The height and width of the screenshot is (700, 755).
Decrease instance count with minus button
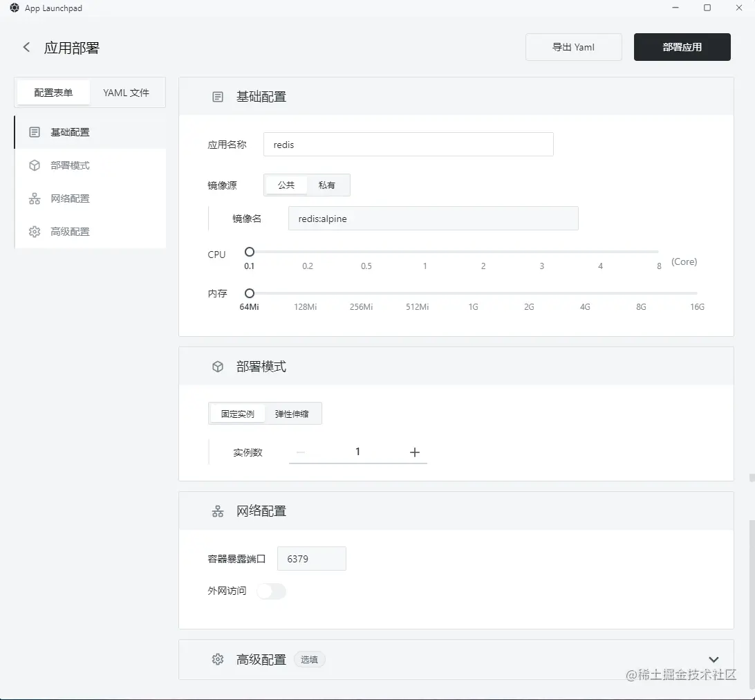click(301, 452)
